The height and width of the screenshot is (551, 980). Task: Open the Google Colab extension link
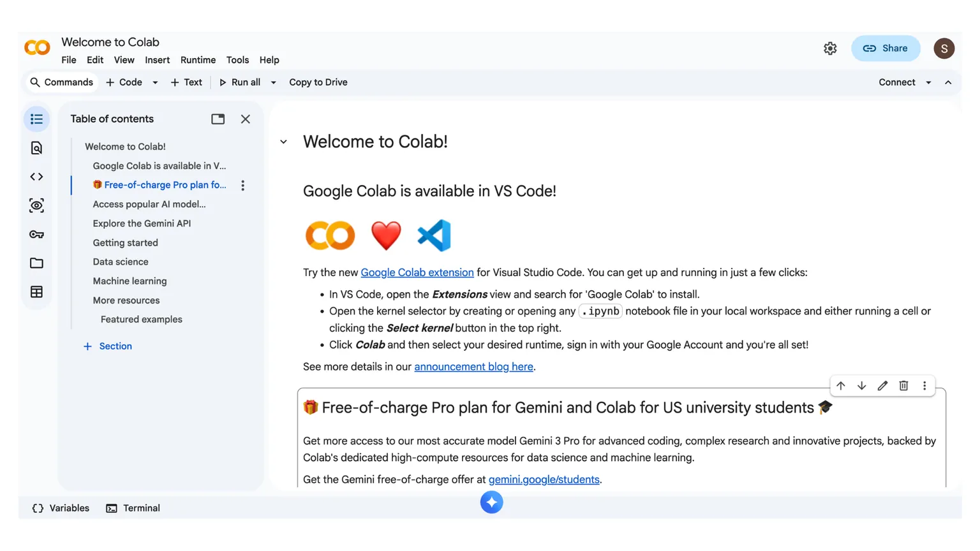417,272
